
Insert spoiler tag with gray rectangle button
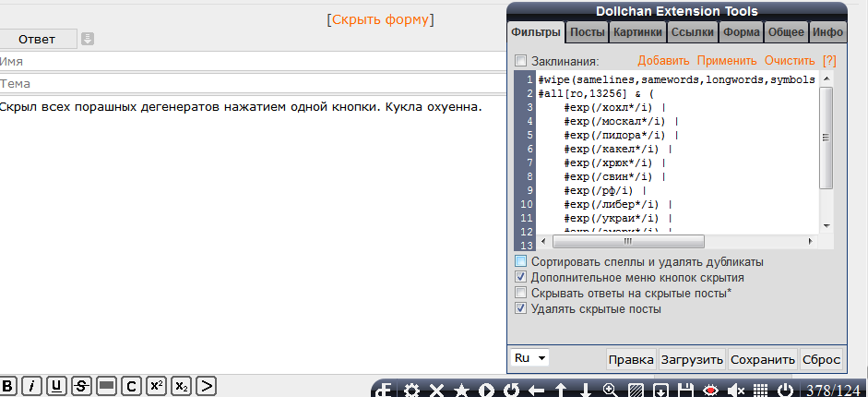106,386
